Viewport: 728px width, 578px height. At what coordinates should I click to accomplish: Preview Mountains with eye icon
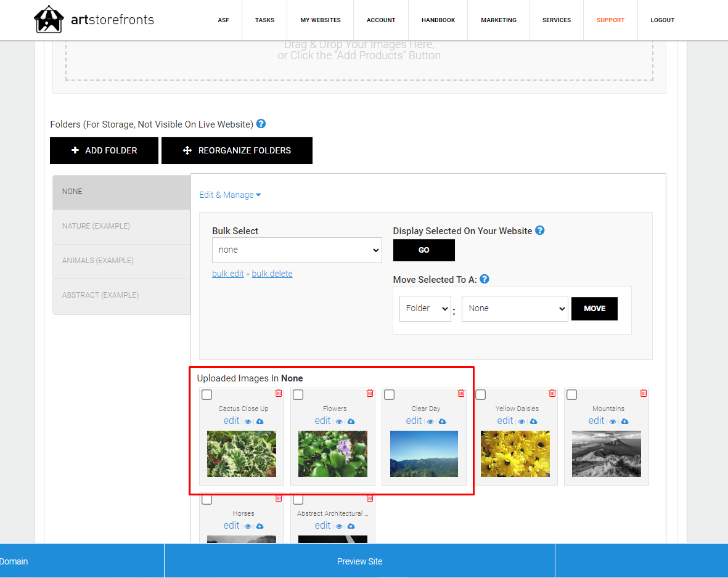pyautogui.click(x=613, y=421)
